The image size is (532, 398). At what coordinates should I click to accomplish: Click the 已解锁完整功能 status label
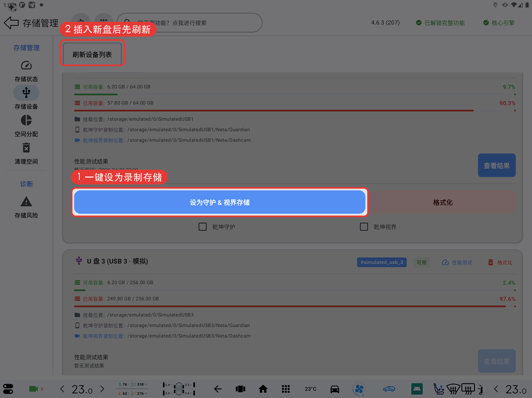coord(440,23)
